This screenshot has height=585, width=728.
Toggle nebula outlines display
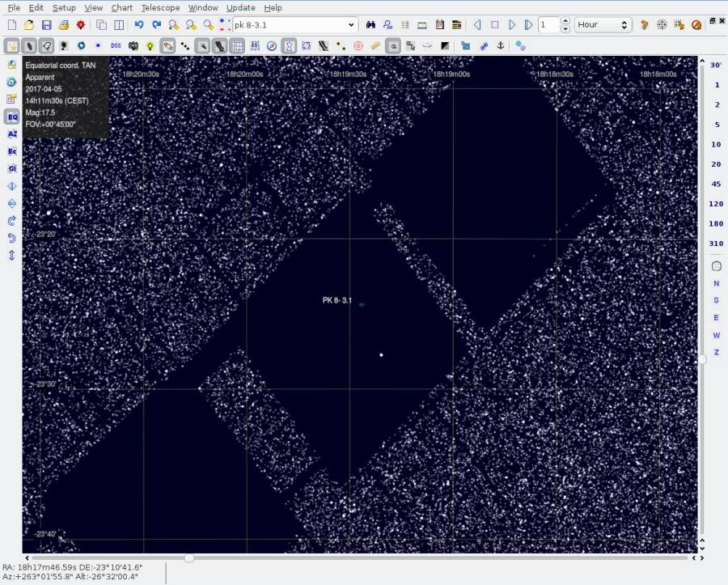(x=46, y=46)
